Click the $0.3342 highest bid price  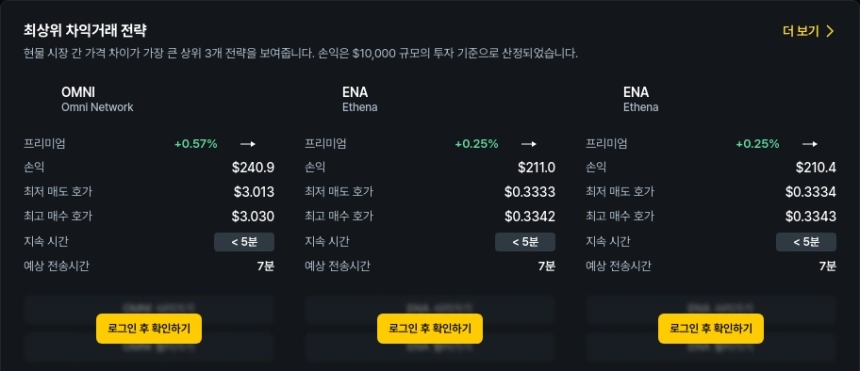pyautogui.click(x=530, y=216)
